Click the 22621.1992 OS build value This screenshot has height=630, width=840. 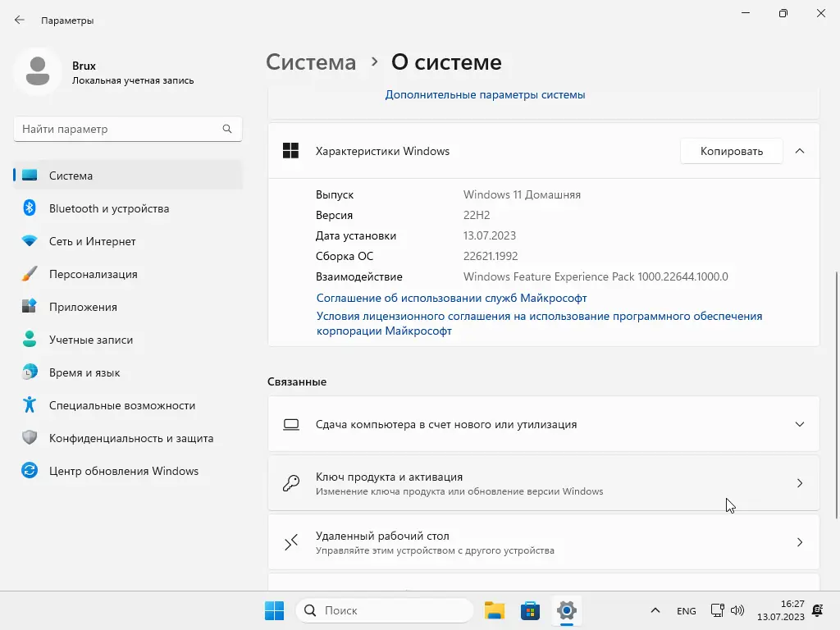coord(491,256)
